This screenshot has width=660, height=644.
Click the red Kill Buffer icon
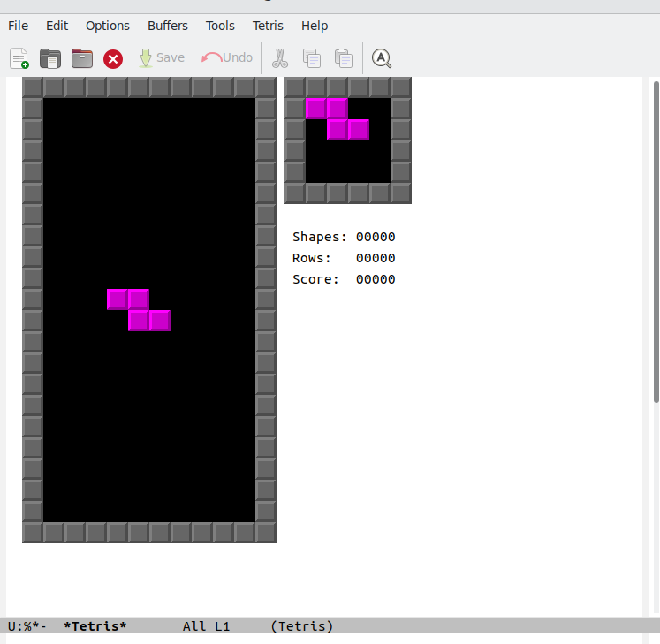113,58
